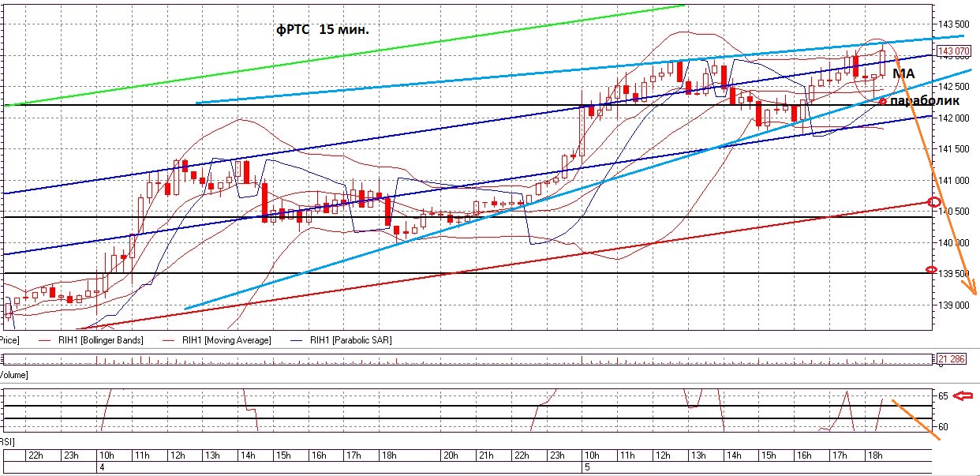Image resolution: width=980 pixels, height=476 pixels.
Task: Click the 20h time axis label
Action: point(451,455)
